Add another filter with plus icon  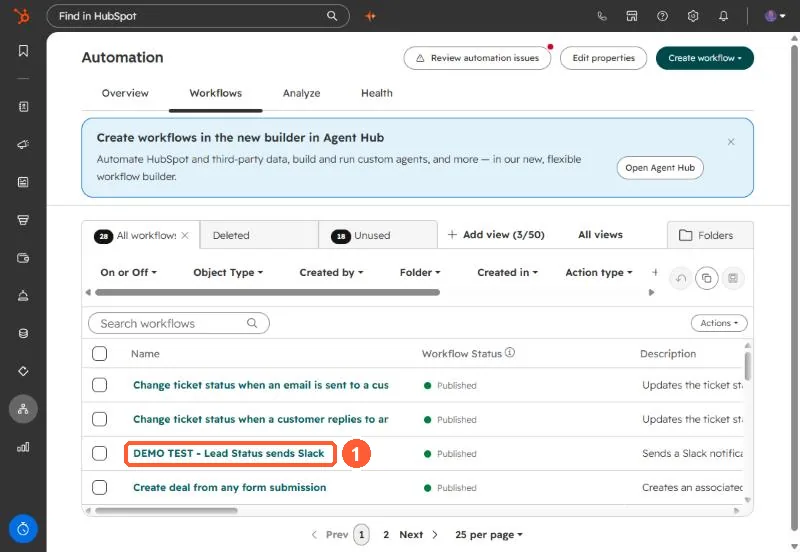pyautogui.click(x=655, y=272)
